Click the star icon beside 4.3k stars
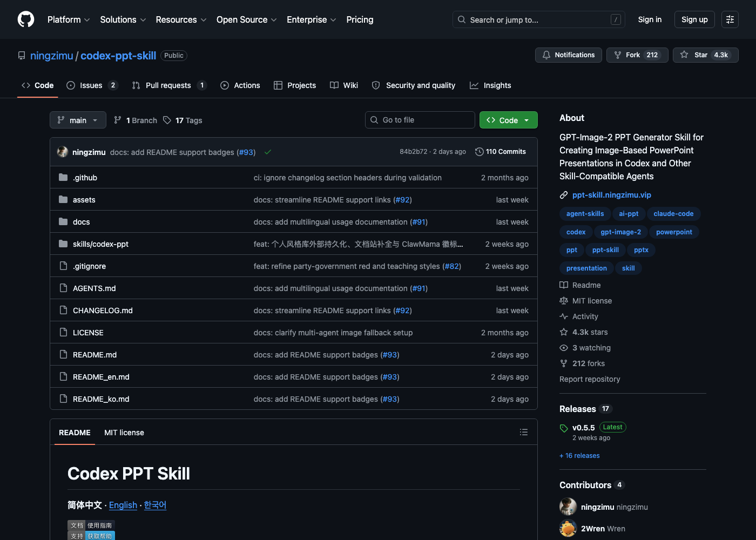Viewport: 756px width, 540px height. pyautogui.click(x=564, y=332)
